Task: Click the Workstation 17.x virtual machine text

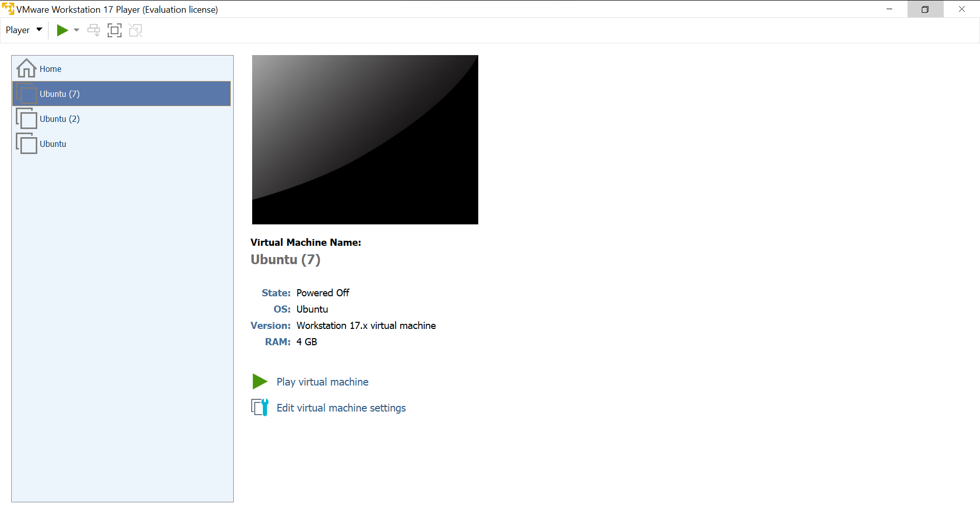Action: (366, 325)
